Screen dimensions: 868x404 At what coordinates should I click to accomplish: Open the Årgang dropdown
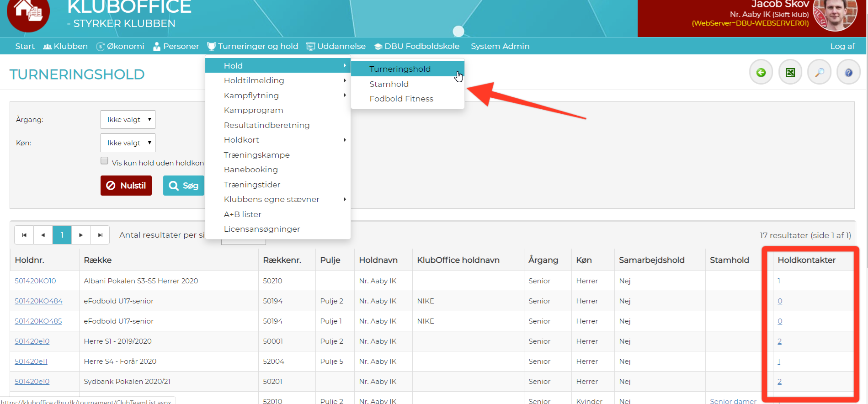(128, 120)
